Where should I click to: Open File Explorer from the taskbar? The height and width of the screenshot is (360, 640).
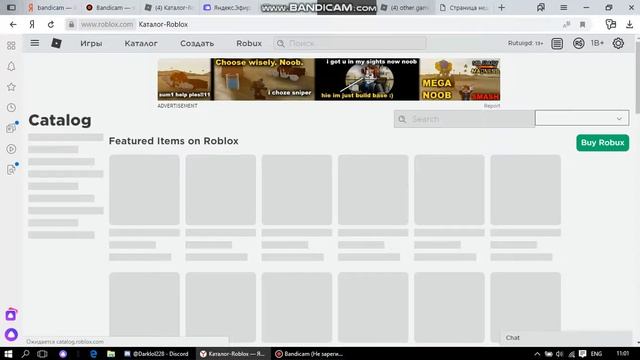tap(111, 354)
